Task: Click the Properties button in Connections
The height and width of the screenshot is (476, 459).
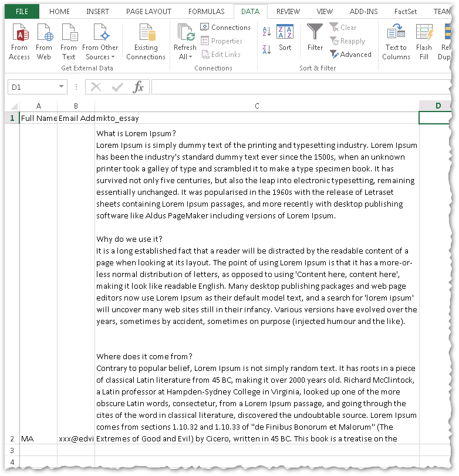Action: pyautogui.click(x=222, y=40)
